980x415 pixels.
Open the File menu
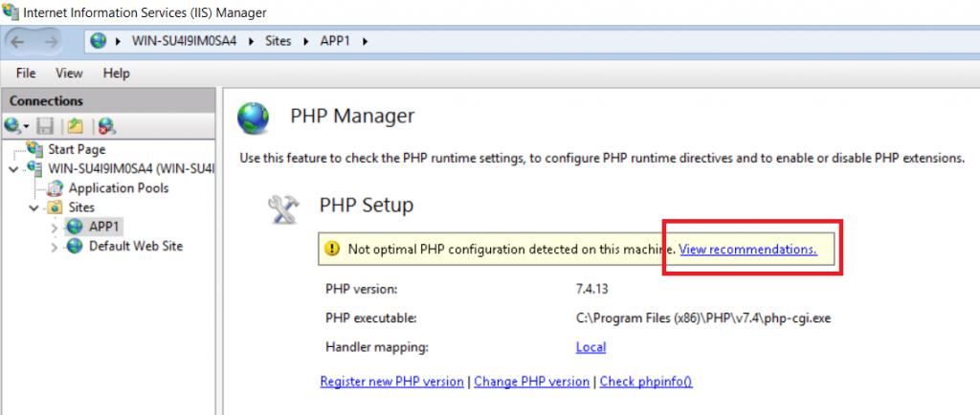click(x=26, y=74)
